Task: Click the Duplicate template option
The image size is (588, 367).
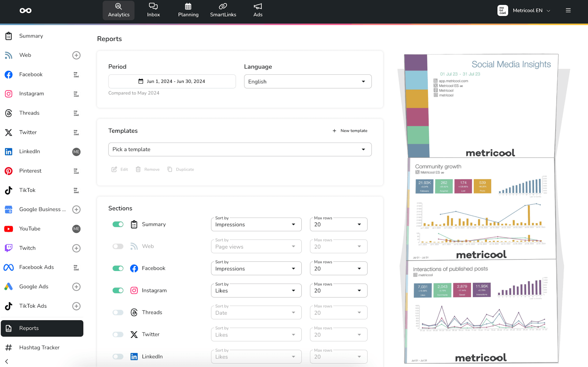Action: (180, 169)
